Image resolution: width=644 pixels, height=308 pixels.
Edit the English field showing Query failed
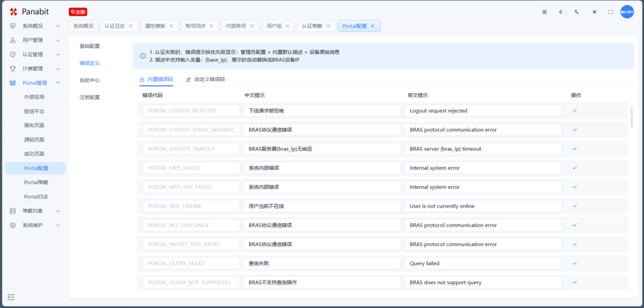[483, 263]
